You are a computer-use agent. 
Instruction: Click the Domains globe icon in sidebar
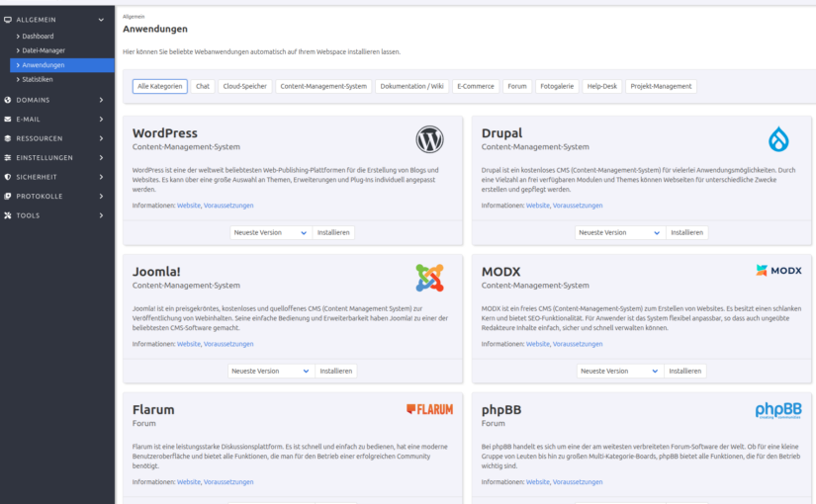point(8,100)
